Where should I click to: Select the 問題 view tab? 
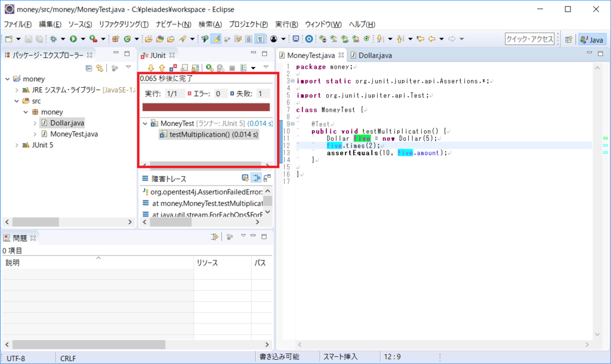20,237
